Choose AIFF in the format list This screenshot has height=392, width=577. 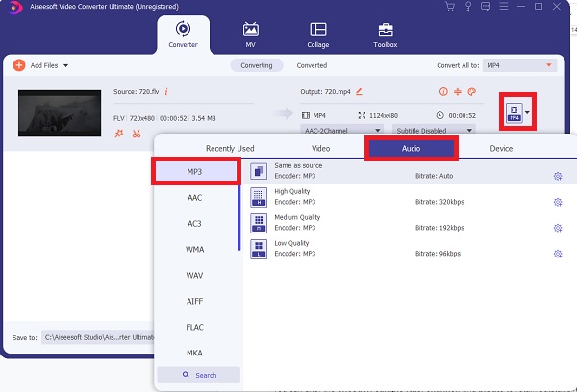pyautogui.click(x=194, y=301)
